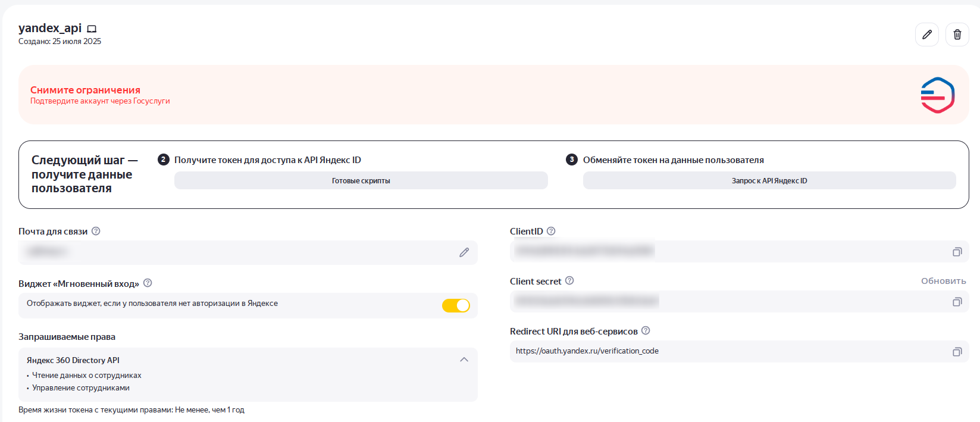
Task: Collapse the Яндекс 360 Directory API permissions
Action: click(x=464, y=360)
